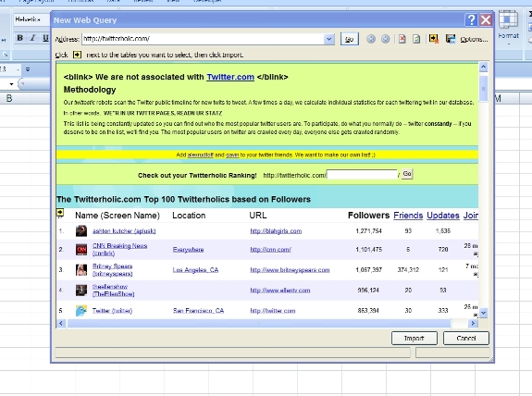Click the horizontal scrollbar right arrow

(473, 324)
